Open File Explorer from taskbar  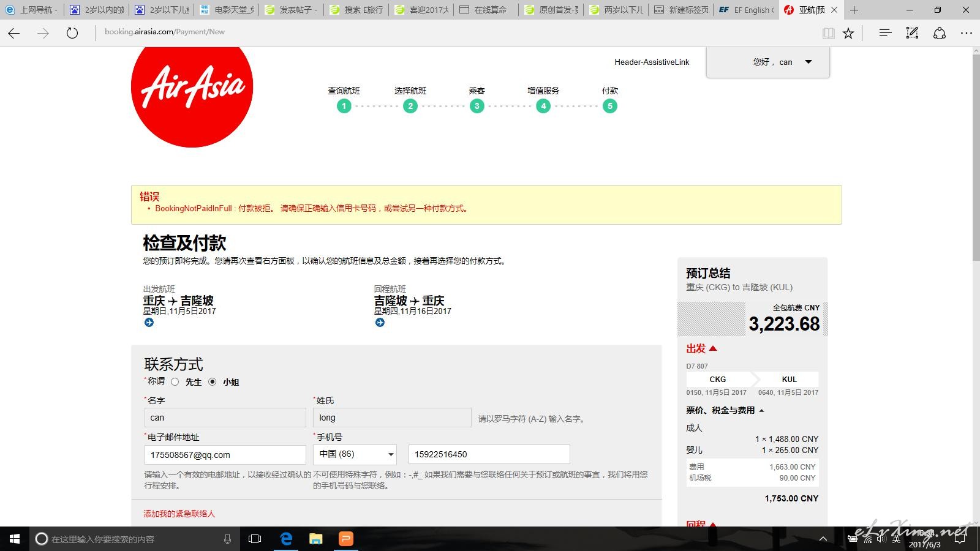click(316, 539)
